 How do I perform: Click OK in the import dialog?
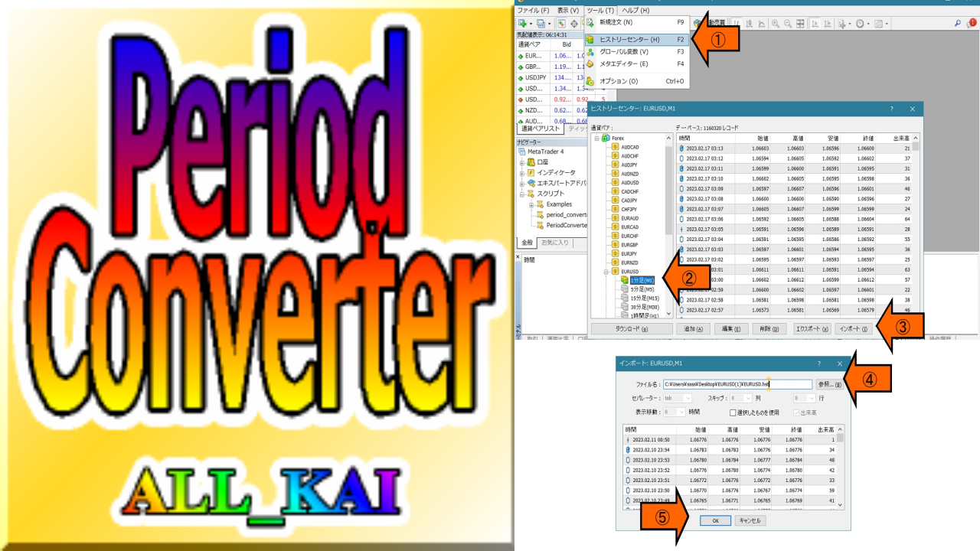point(715,520)
